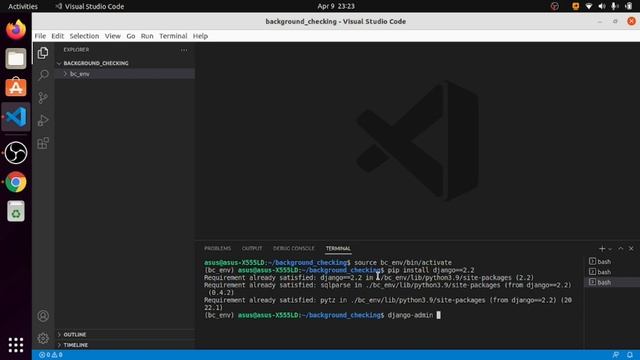The image size is (640, 360).
Task: Click the Wi-Fi icon in system tray
Action: (x=589, y=6)
